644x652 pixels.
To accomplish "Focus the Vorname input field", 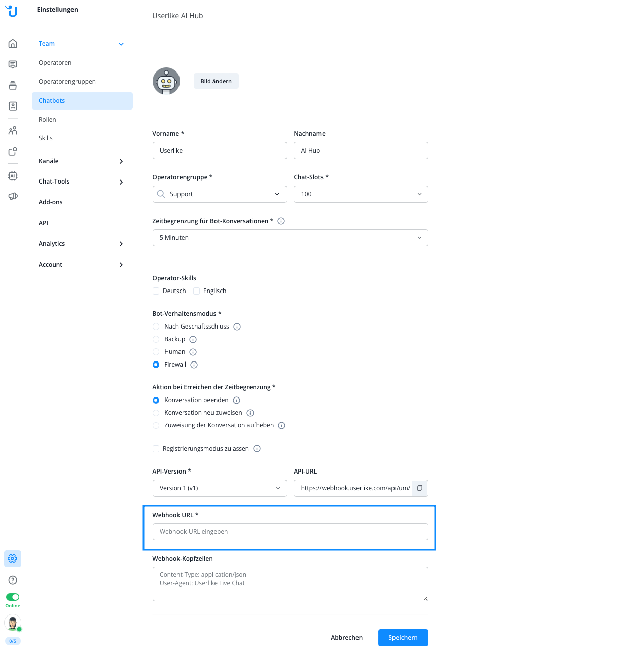I will [x=220, y=151].
